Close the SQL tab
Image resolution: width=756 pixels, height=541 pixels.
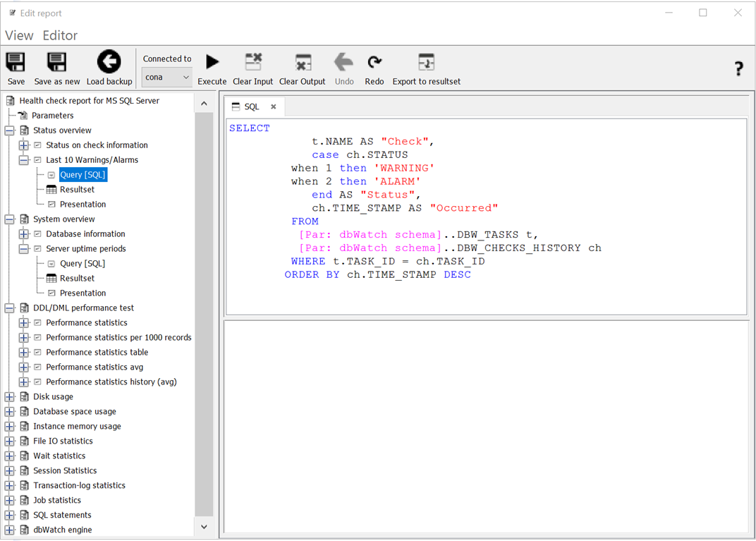coord(274,107)
